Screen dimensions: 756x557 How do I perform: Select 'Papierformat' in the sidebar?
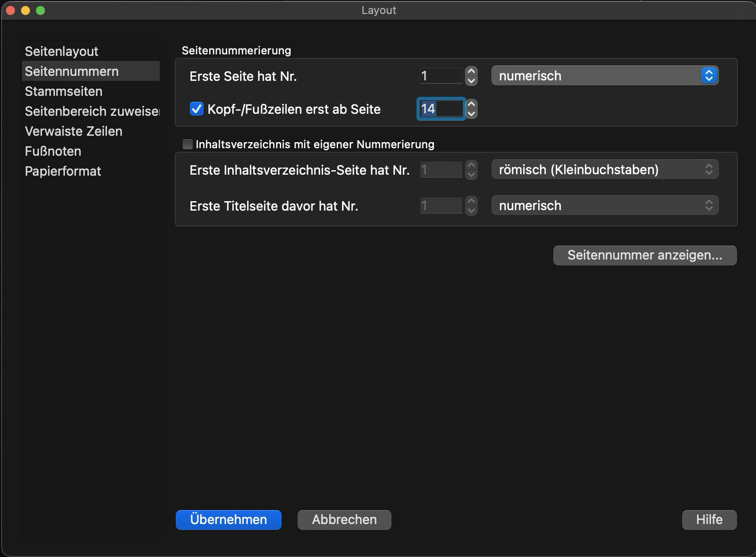pyautogui.click(x=63, y=171)
